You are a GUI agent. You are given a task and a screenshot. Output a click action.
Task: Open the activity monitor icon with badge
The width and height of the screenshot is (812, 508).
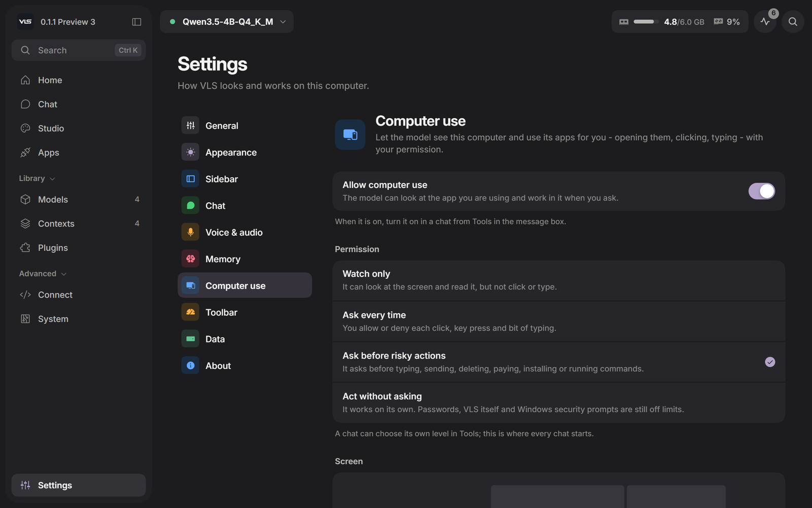(765, 22)
